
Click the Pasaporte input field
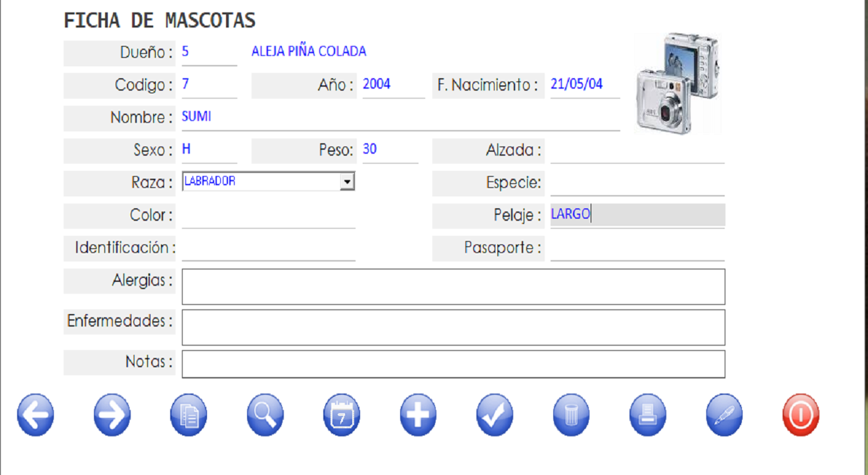(x=637, y=248)
